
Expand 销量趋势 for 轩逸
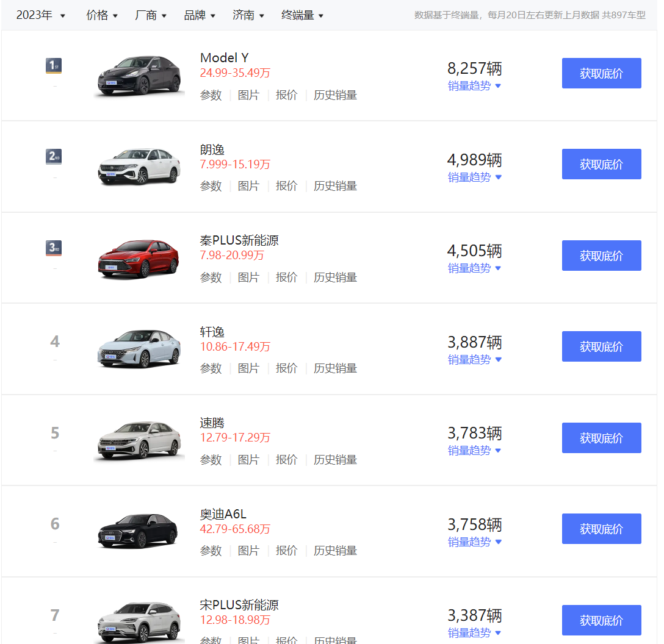(474, 360)
